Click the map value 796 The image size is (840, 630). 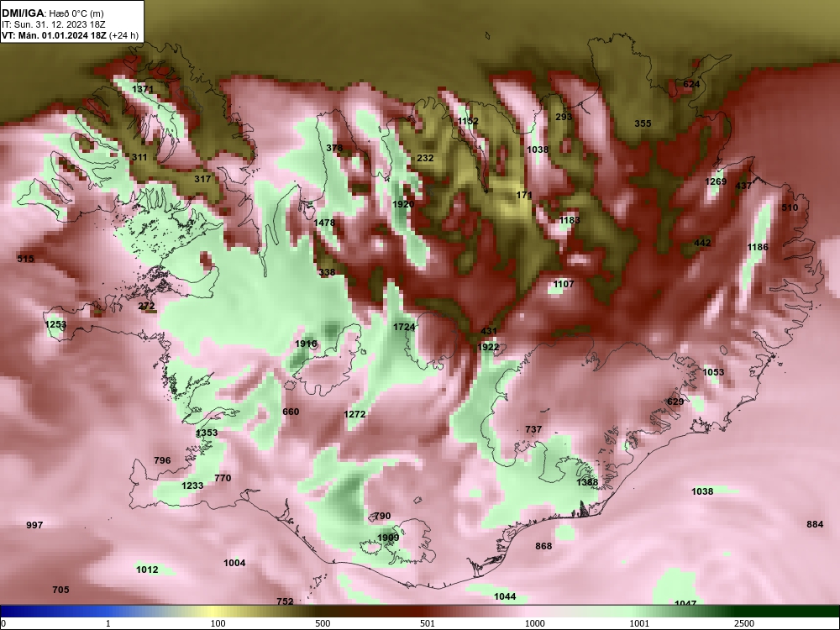tap(162, 460)
